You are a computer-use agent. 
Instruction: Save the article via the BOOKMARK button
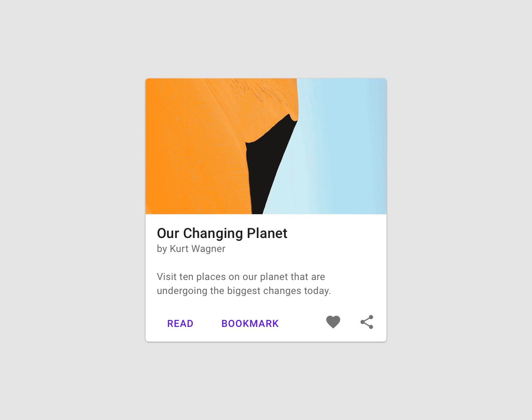(x=250, y=323)
